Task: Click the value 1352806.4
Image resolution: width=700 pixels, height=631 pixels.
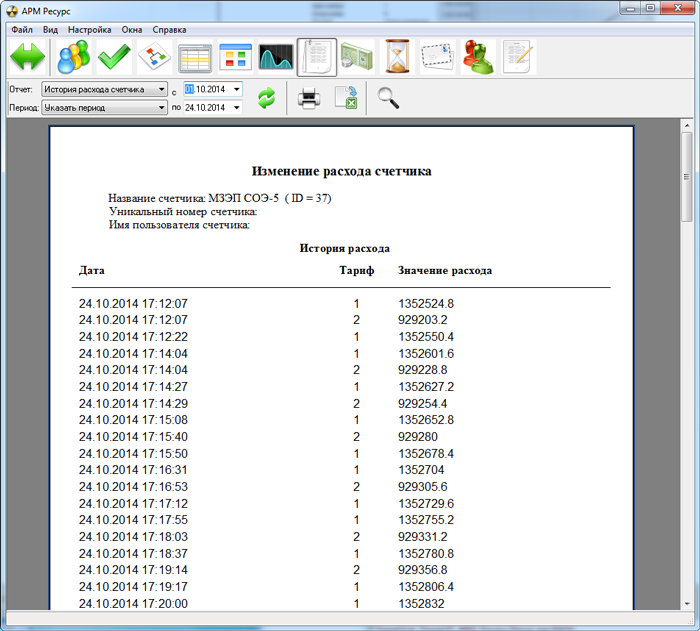Action: pos(426,587)
